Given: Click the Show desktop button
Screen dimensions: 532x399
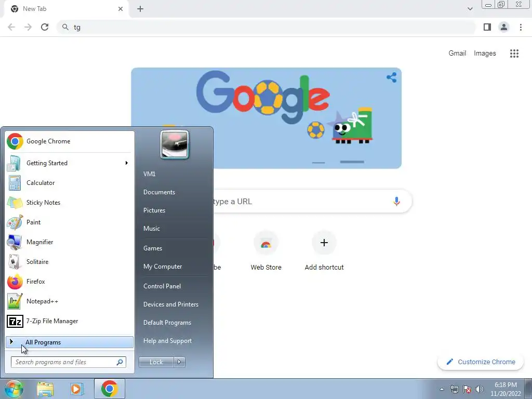Looking at the screenshot, I should pos(528,389).
